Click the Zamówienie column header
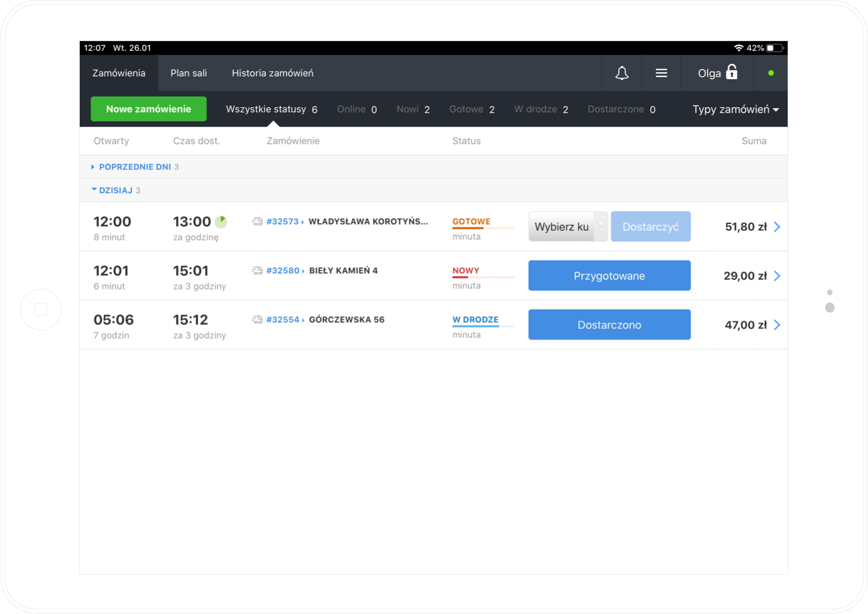Image resolution: width=868 pixels, height=614 pixels. coord(293,141)
